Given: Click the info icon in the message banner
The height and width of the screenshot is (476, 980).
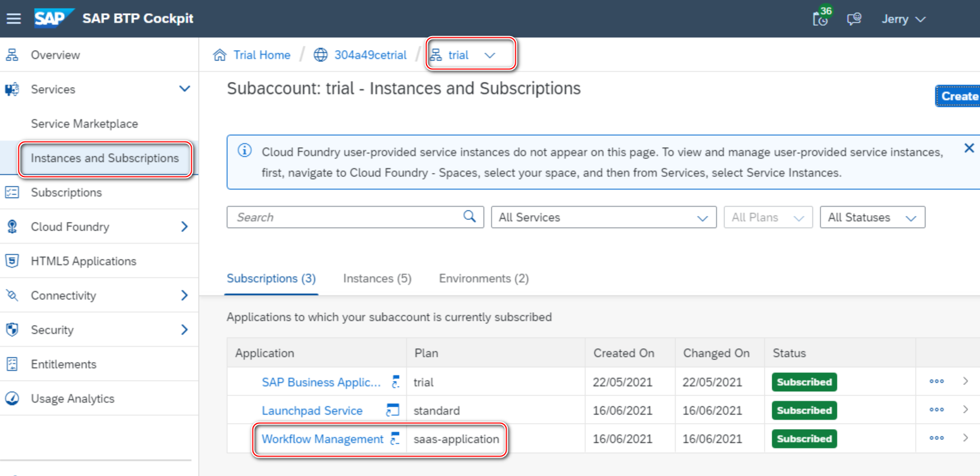Looking at the screenshot, I should click(x=244, y=151).
